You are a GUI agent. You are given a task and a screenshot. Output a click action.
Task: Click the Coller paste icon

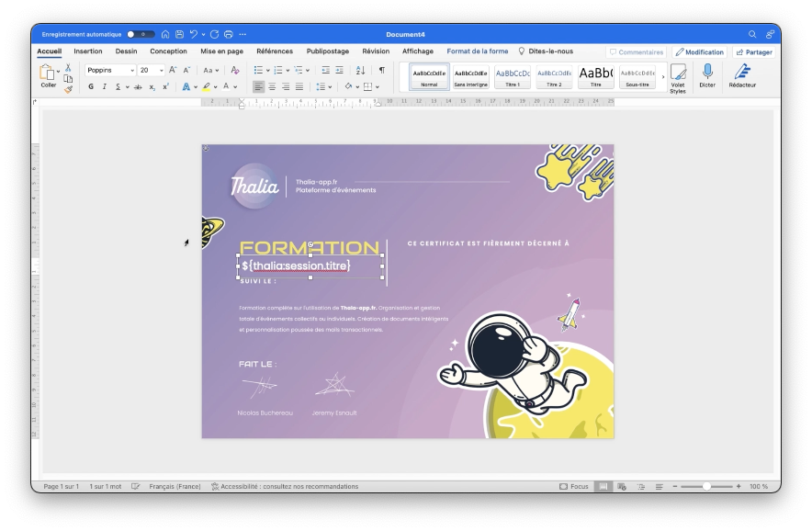click(x=48, y=73)
